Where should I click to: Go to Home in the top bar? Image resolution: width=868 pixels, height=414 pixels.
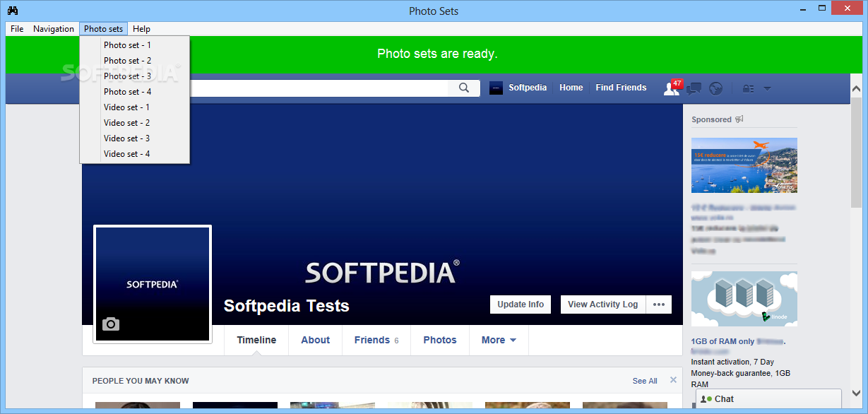(571, 88)
